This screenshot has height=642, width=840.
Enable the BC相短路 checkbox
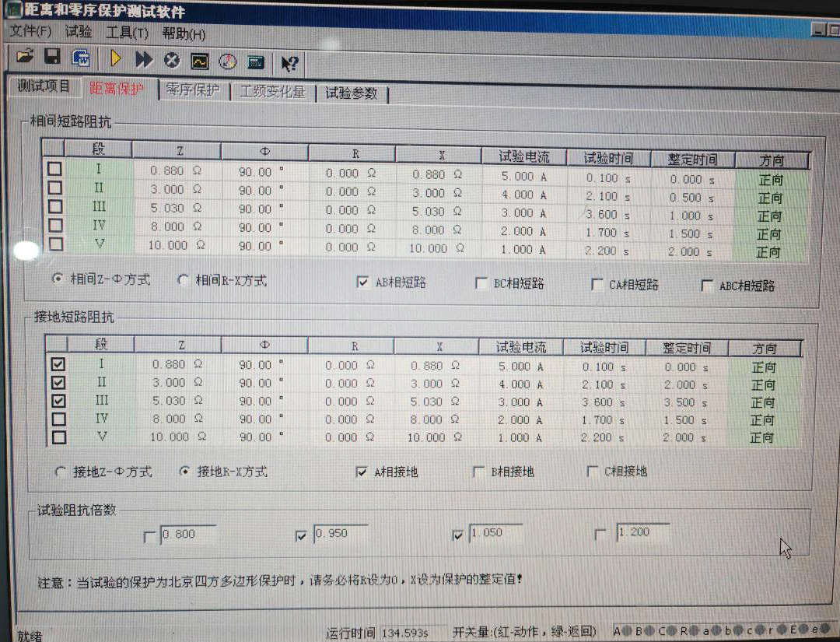[x=481, y=284]
